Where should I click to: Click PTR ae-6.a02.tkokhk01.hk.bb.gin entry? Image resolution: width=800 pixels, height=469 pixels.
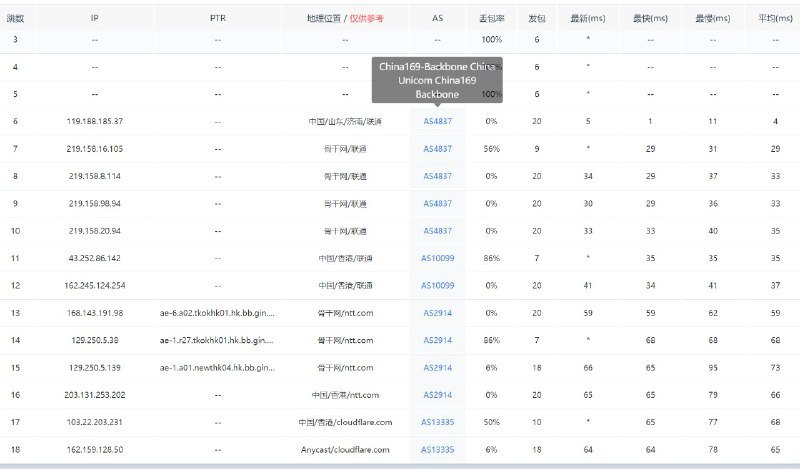(x=217, y=313)
